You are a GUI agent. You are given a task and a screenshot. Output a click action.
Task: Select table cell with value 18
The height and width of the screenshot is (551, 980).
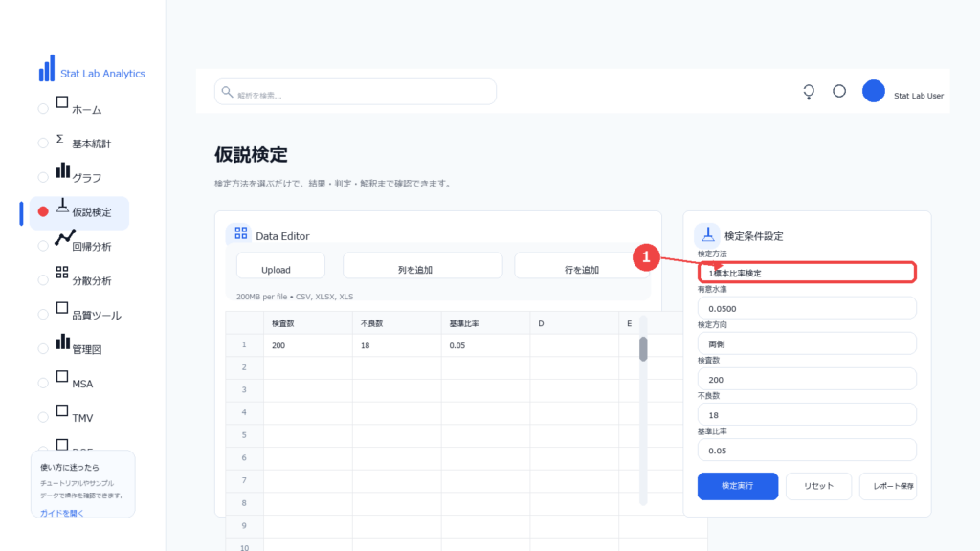396,345
